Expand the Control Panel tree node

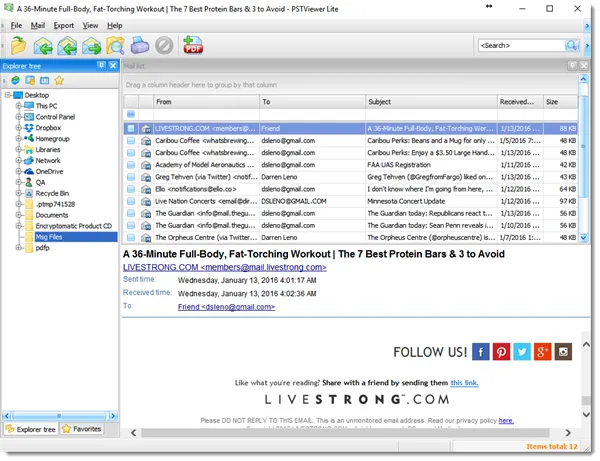click(x=18, y=117)
